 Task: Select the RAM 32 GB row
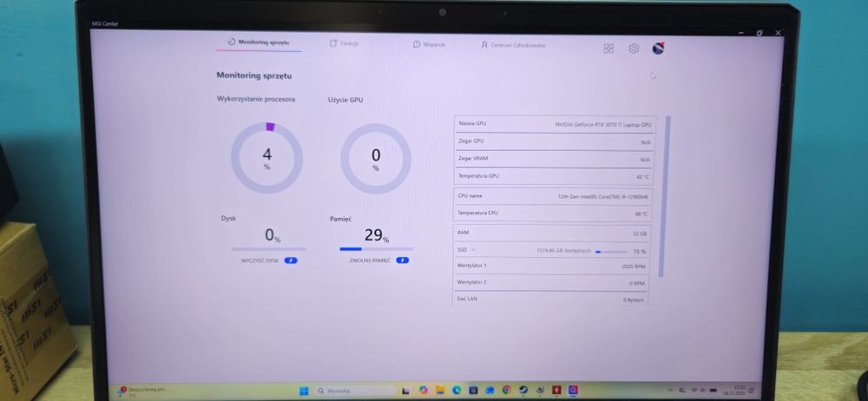[552, 233]
